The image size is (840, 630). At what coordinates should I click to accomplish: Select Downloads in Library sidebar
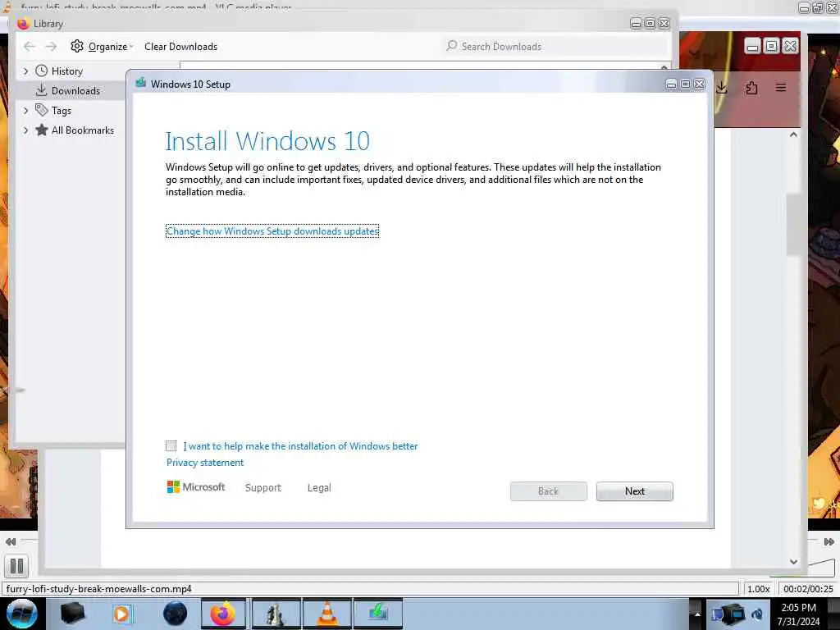[75, 90]
